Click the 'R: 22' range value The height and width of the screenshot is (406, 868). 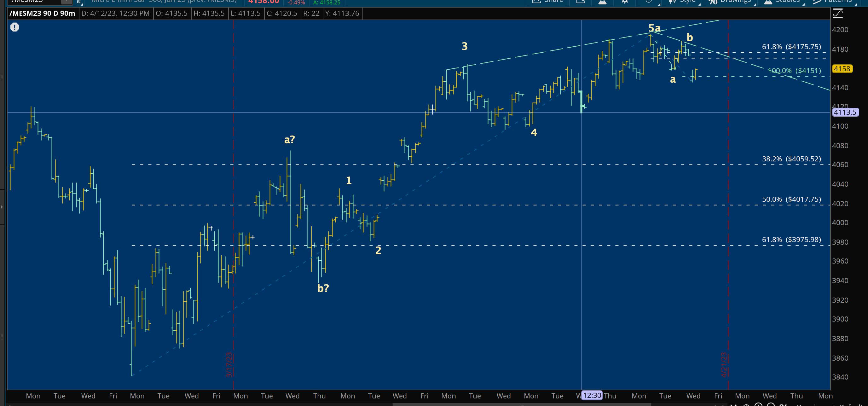[x=311, y=14]
